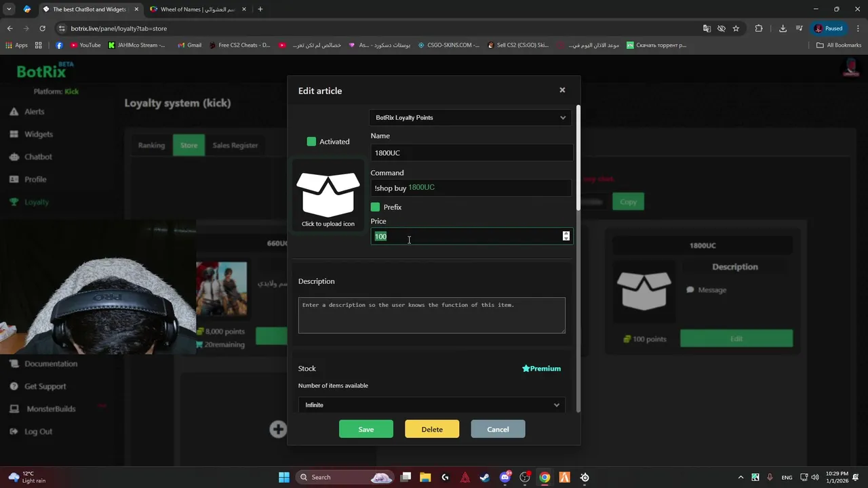Open Loyalty in the sidebar

tap(37, 202)
